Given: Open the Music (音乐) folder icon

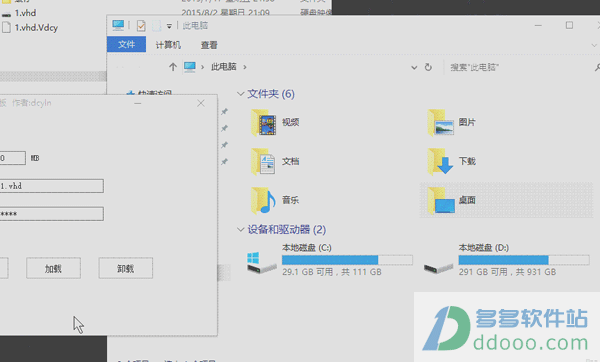Looking at the screenshot, I should (x=263, y=200).
